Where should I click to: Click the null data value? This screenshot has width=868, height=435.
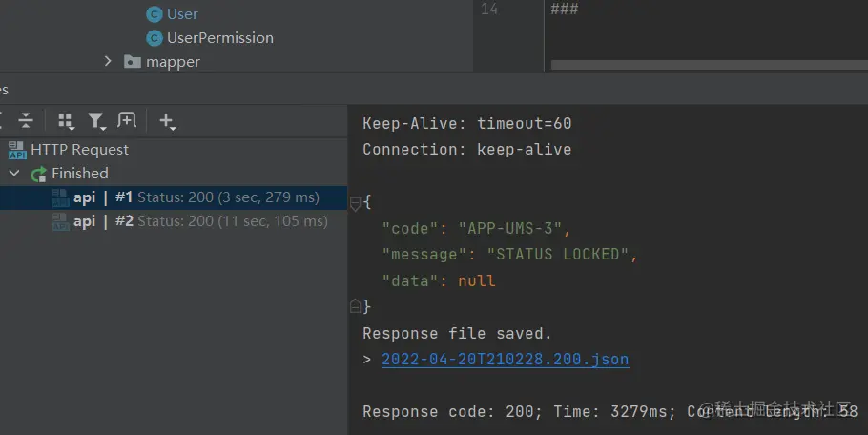click(477, 280)
